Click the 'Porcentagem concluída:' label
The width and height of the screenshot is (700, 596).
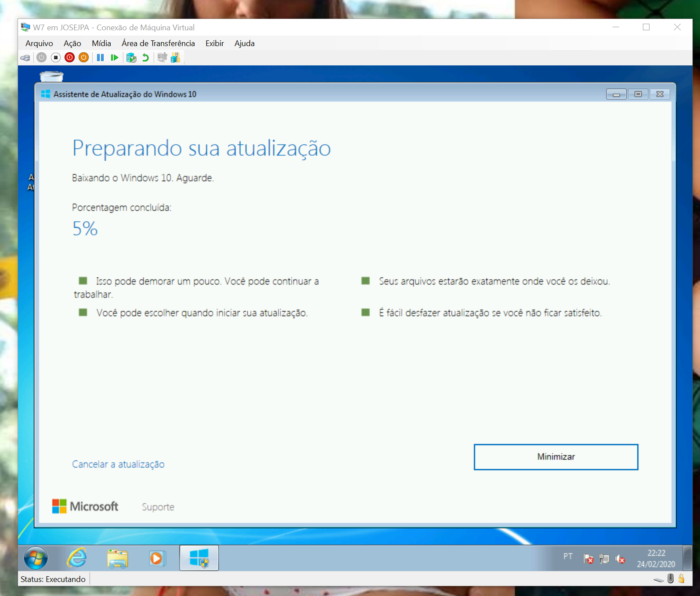pos(122,208)
